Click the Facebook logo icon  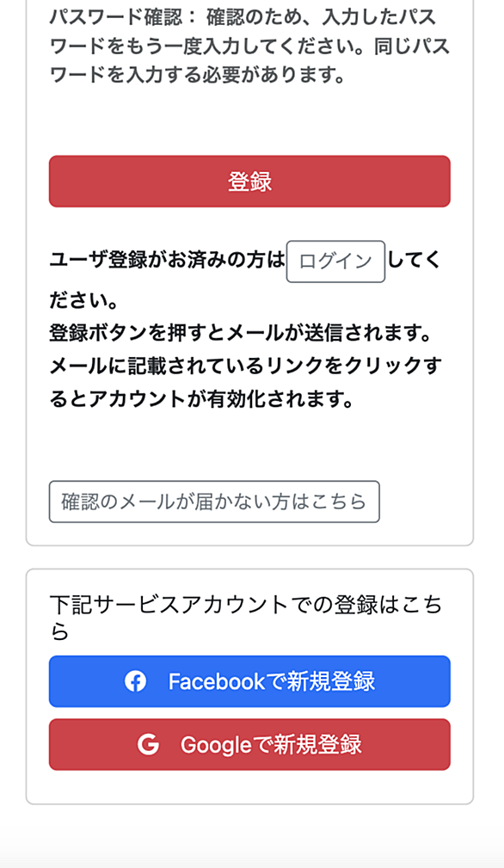pyautogui.click(x=135, y=681)
